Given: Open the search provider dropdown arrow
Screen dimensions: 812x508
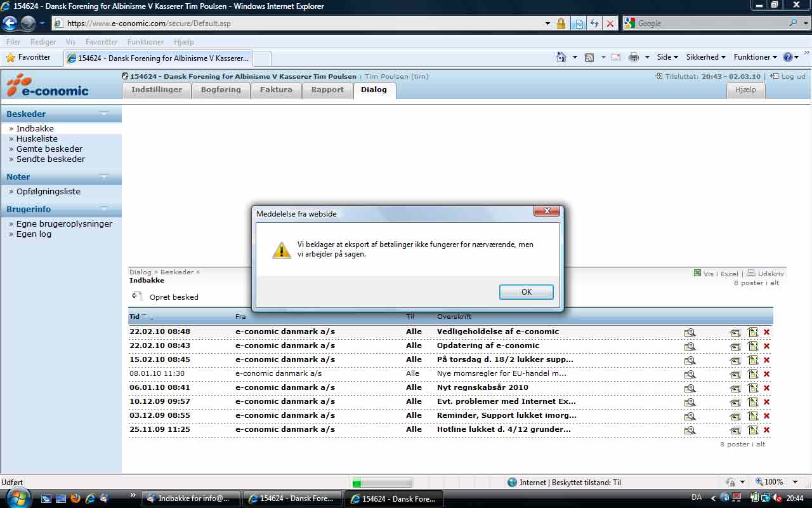Looking at the screenshot, I should click(x=806, y=23).
